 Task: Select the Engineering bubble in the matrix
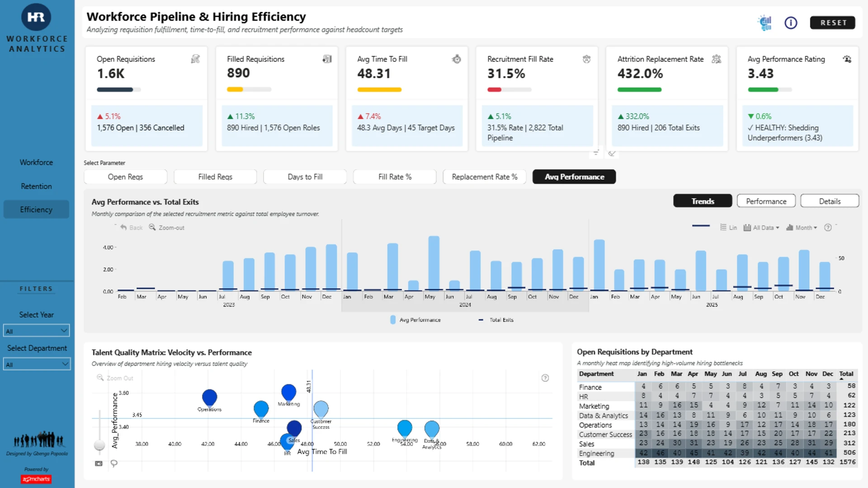(405, 428)
